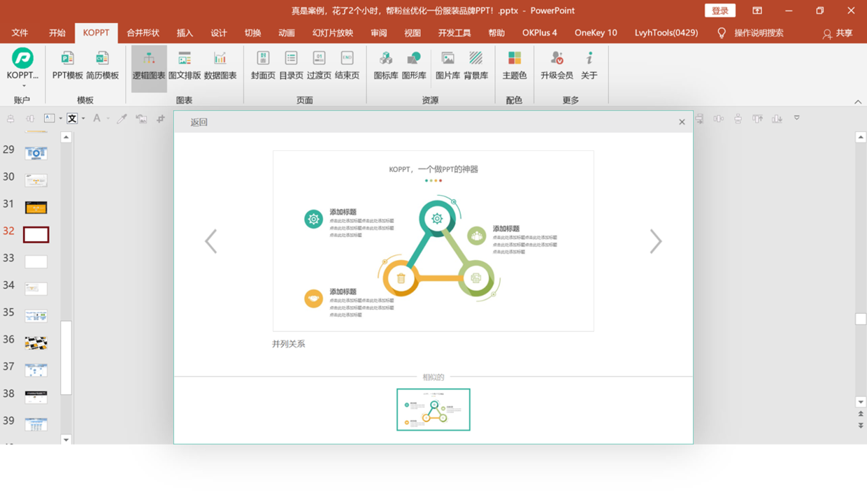This screenshot has height=504, width=867.
Task: Expand the font color dropdown arrow
Action: pyautogui.click(x=108, y=119)
